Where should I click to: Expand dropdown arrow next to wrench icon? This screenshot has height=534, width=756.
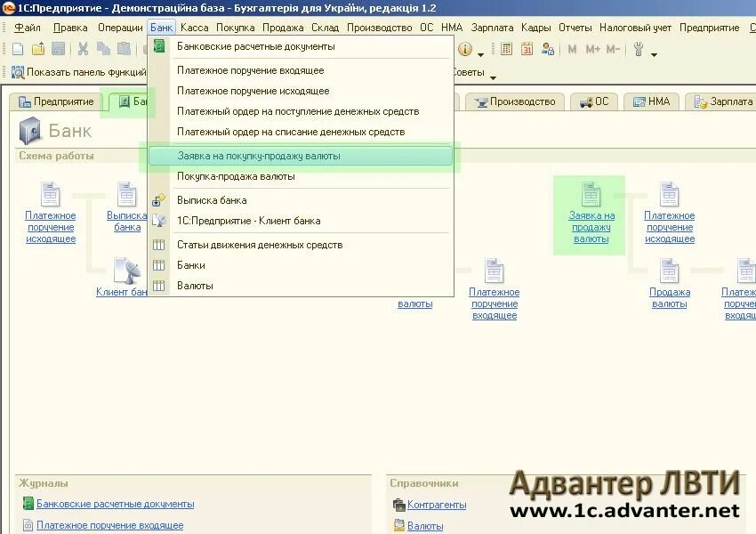click(x=654, y=54)
